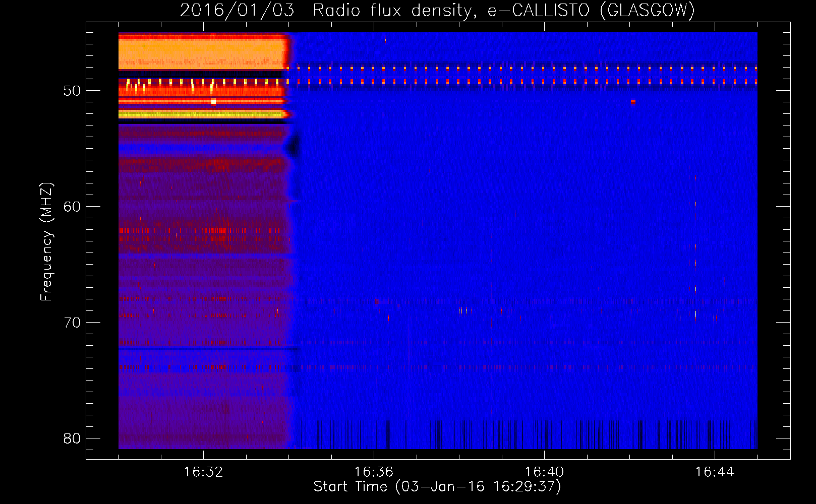Image resolution: width=816 pixels, height=504 pixels.
Task: Click the isolated red spot near 51 MHz at 16:42
Action: tap(633, 101)
